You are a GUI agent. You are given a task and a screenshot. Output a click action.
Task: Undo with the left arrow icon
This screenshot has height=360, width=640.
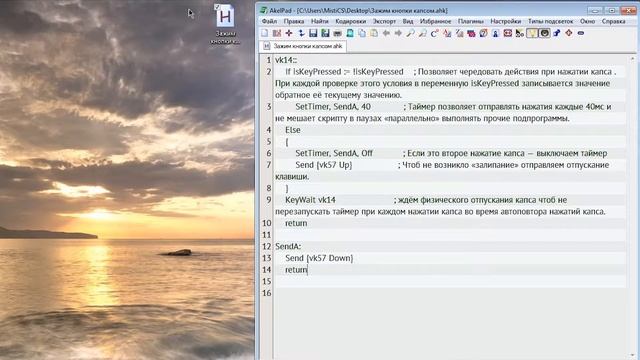pyautogui.click(x=386, y=33)
